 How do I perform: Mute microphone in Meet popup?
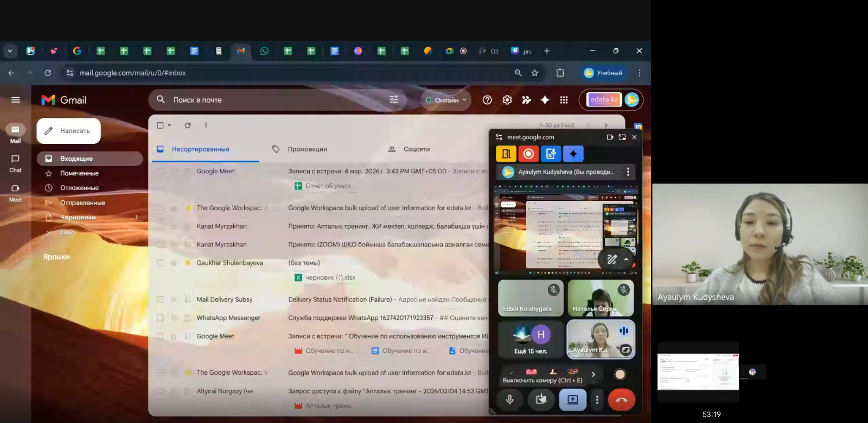pos(509,400)
